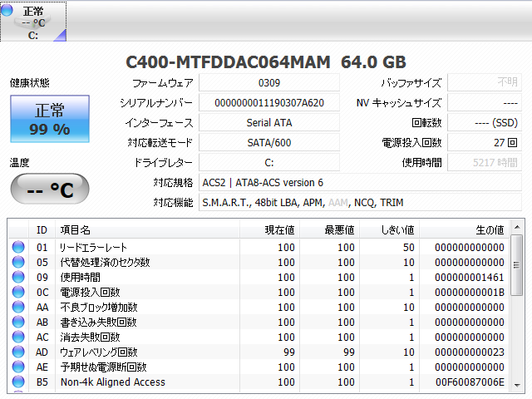Viewport: 532px width, 399px height.
Task: Click the status orb for row AD
Action: click(18, 352)
